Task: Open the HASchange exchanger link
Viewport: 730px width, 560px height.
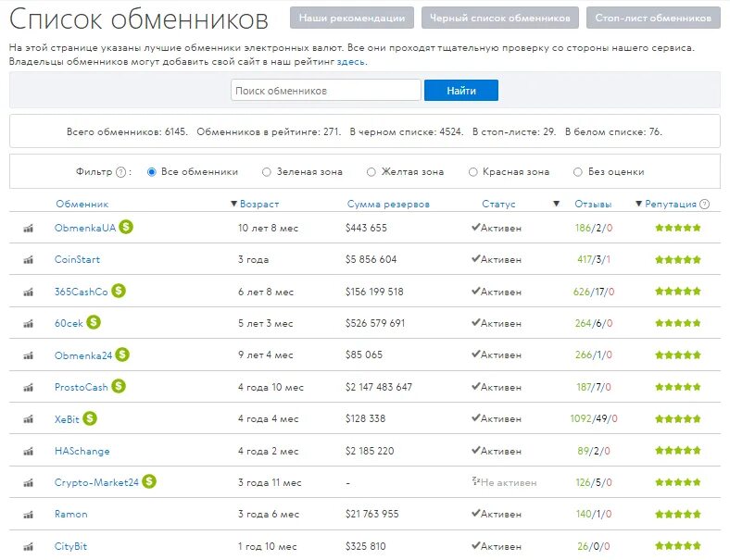Action: pyautogui.click(x=82, y=451)
